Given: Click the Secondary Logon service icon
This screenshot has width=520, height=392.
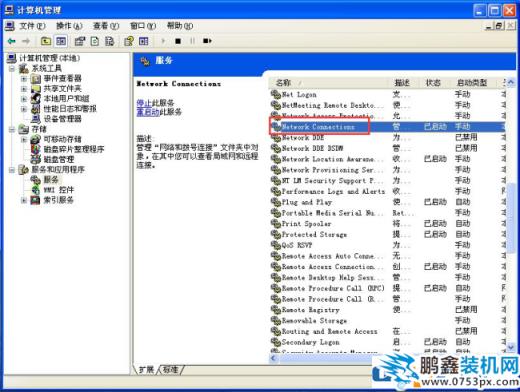Looking at the screenshot, I should tap(276, 342).
